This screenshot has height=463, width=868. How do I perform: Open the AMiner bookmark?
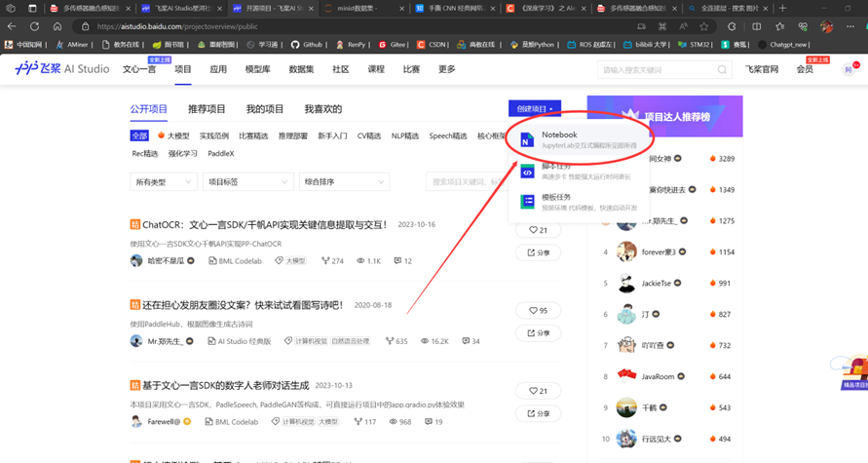[73, 44]
